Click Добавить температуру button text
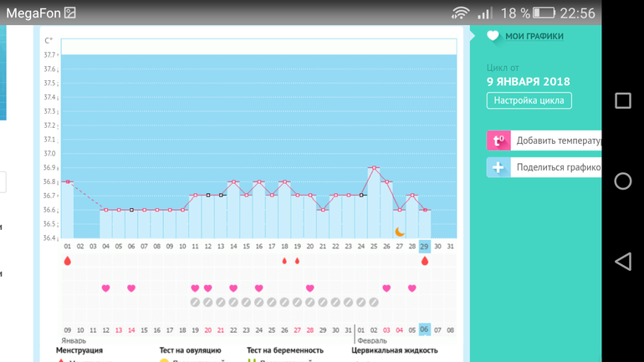 [558, 141]
